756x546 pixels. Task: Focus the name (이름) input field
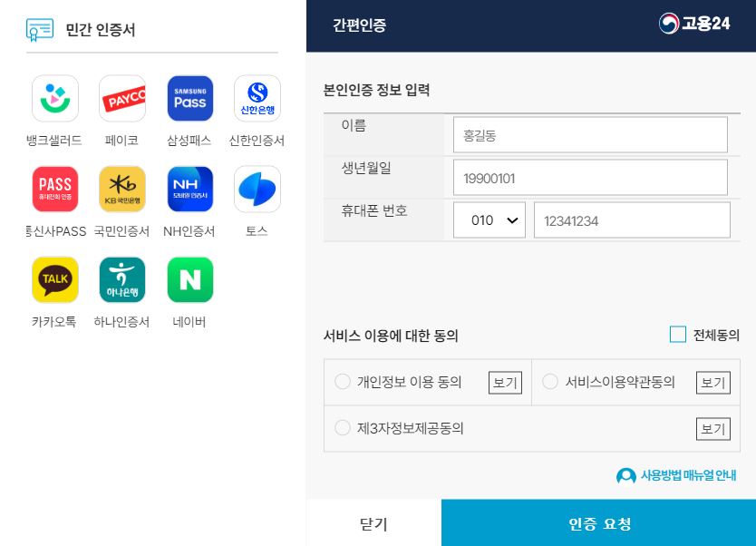tap(590, 134)
